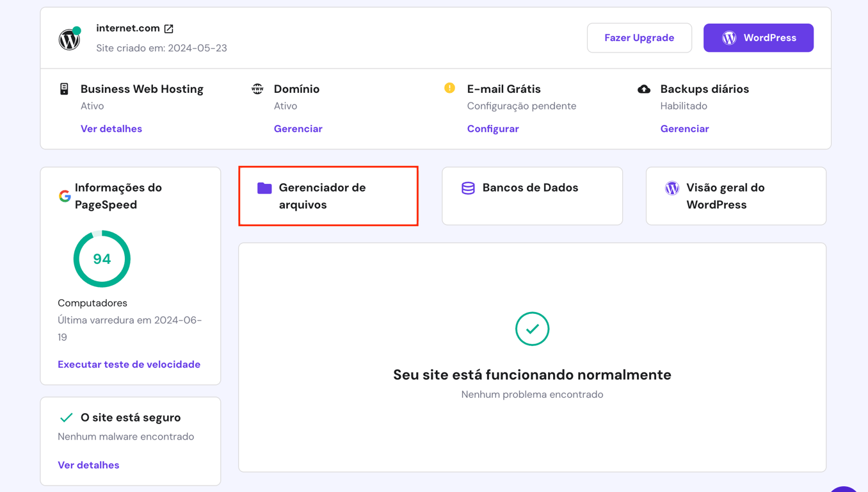The height and width of the screenshot is (492, 868).
Task: Click the checkmark next to O site está seguro
Action: [x=66, y=417]
